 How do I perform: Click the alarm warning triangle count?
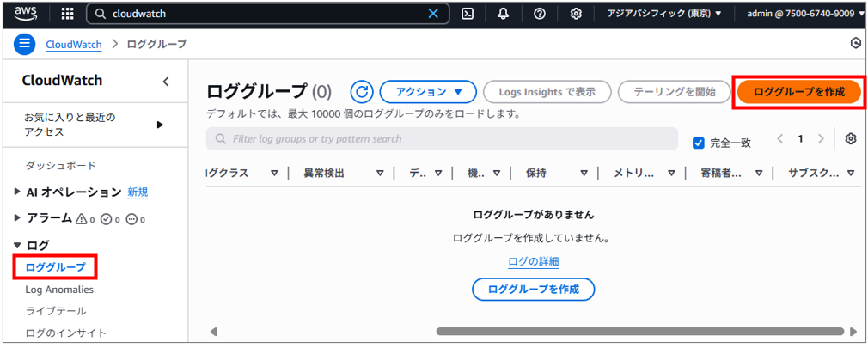[x=85, y=219]
